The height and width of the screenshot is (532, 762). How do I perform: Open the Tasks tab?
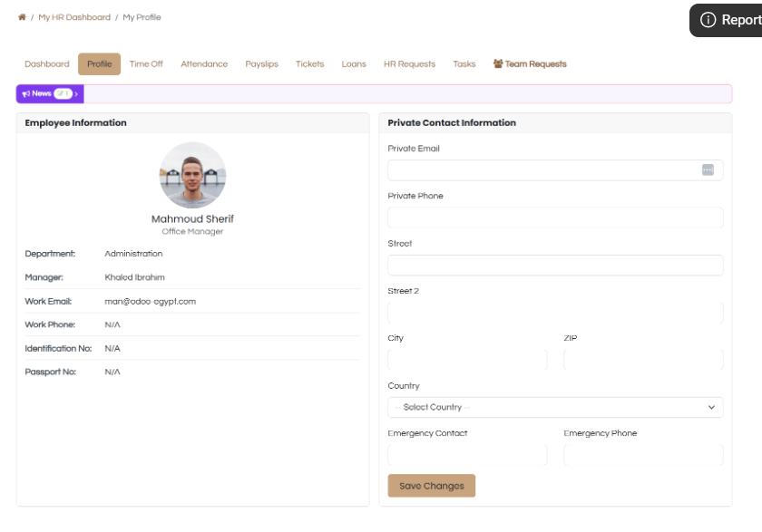[x=464, y=64]
